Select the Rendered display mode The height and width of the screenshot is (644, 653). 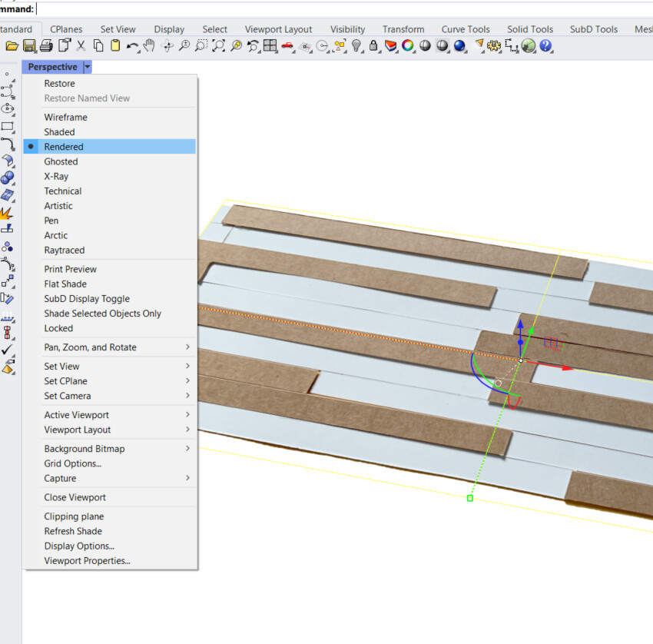(64, 147)
